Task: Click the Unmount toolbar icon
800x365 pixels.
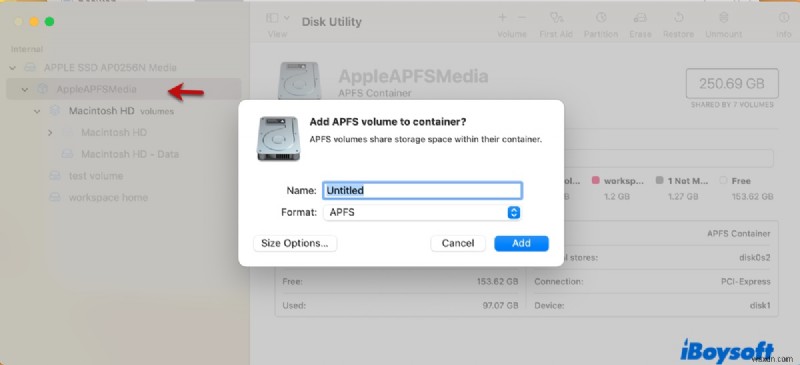Action: (723, 18)
